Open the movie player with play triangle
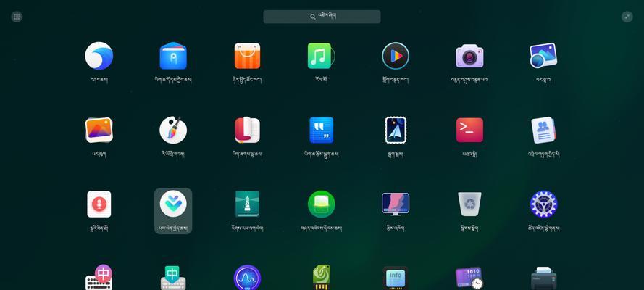Image resolution: width=644 pixels, height=290 pixels. (395, 56)
